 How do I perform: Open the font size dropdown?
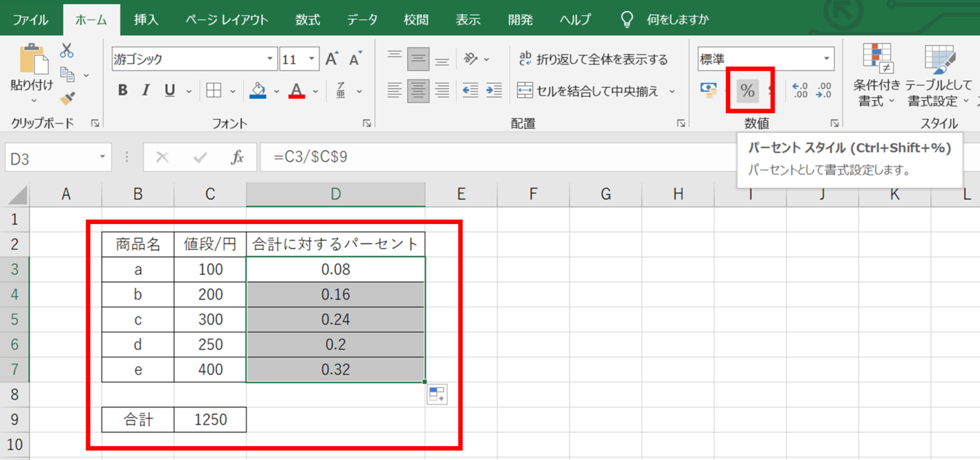312,59
